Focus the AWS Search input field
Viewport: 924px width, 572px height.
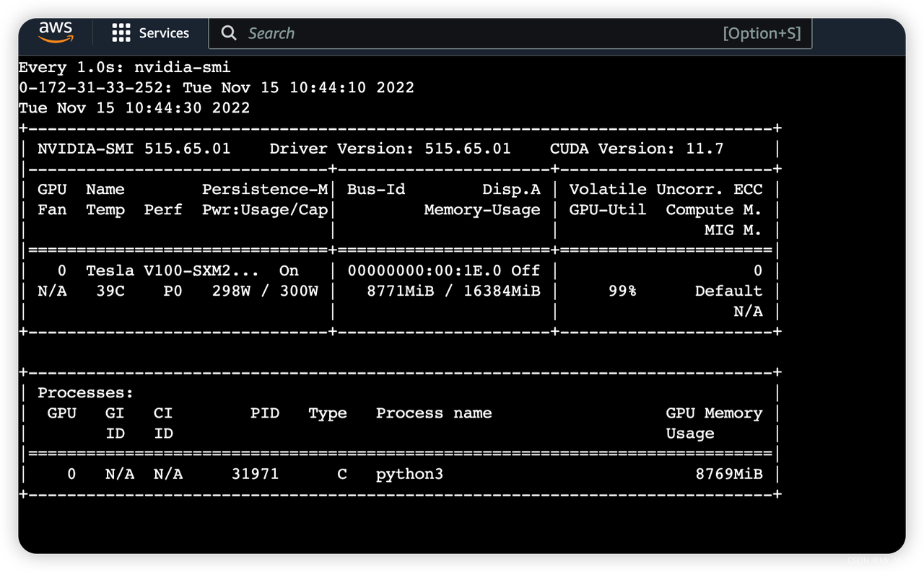[510, 33]
